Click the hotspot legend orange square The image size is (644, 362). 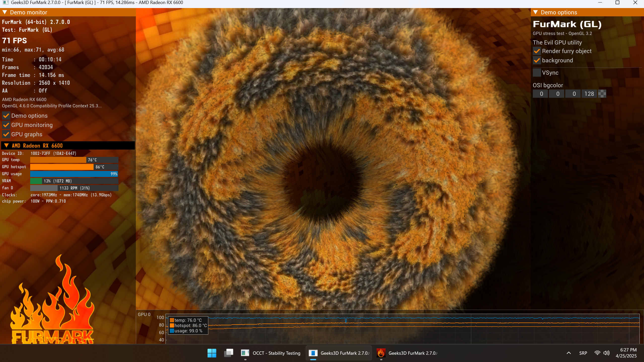coord(172,326)
